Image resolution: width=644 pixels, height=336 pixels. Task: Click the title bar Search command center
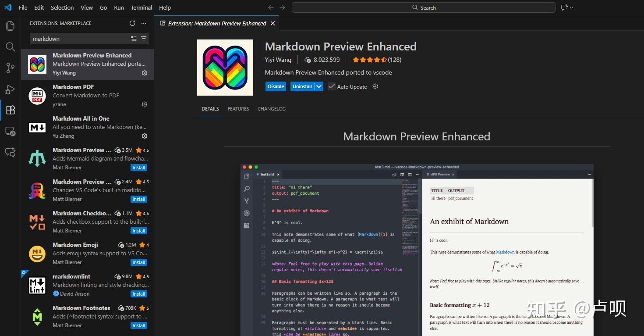pos(424,7)
